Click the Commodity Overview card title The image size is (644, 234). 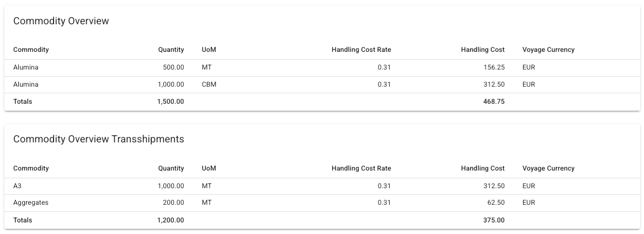click(61, 21)
